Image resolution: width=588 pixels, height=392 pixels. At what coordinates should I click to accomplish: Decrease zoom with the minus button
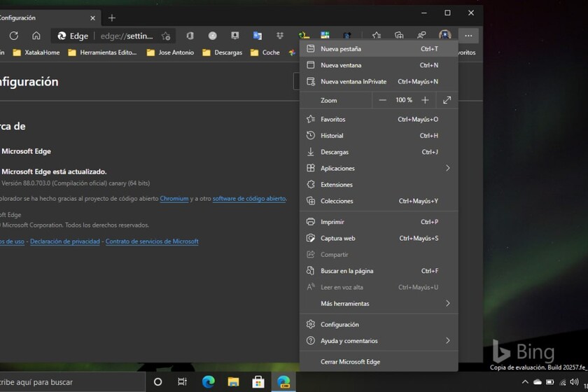382,100
